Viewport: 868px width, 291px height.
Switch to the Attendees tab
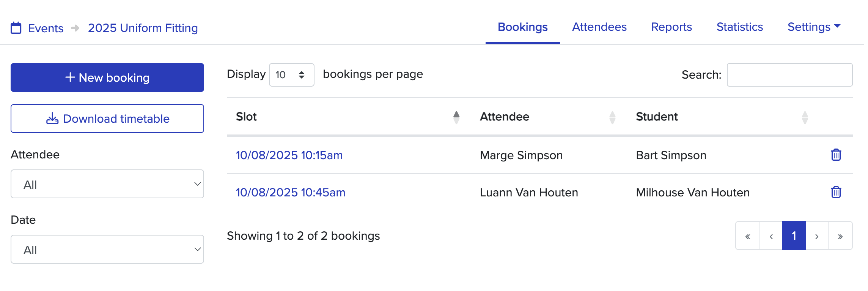(x=599, y=27)
